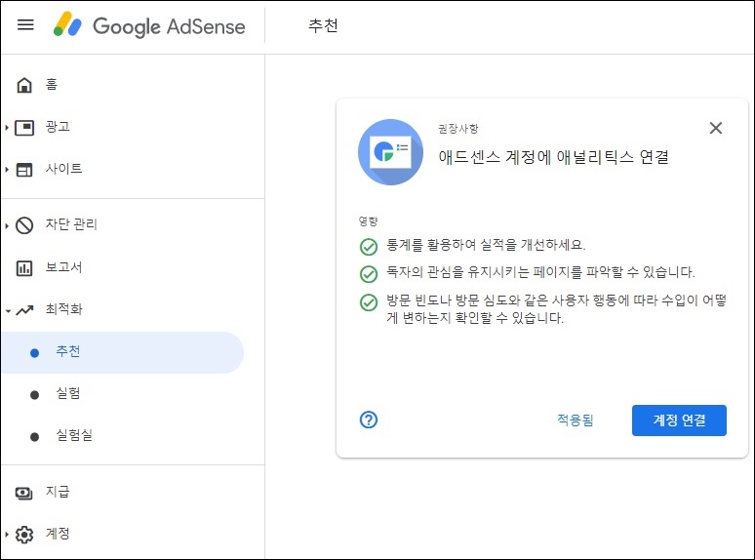The height and width of the screenshot is (560, 755).
Task: Click the 추천 page title
Action: [x=323, y=25]
